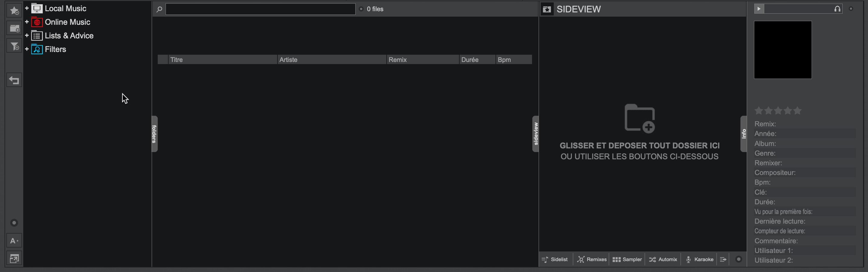Click the add filter folder icon
This screenshot has width=868, height=272.
click(x=14, y=46)
